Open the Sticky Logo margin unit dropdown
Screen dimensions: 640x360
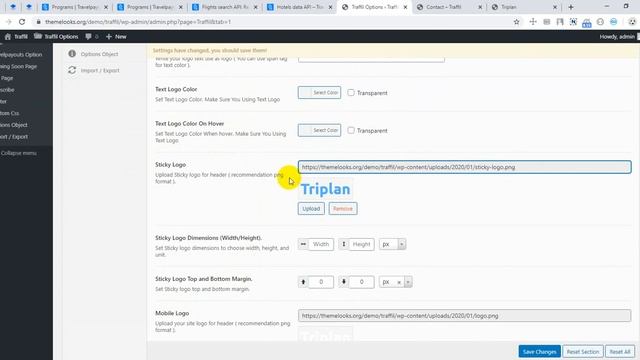pos(396,282)
